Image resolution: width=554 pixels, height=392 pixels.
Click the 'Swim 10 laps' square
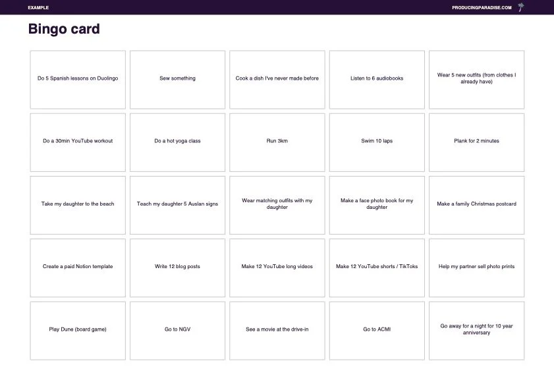click(x=377, y=142)
